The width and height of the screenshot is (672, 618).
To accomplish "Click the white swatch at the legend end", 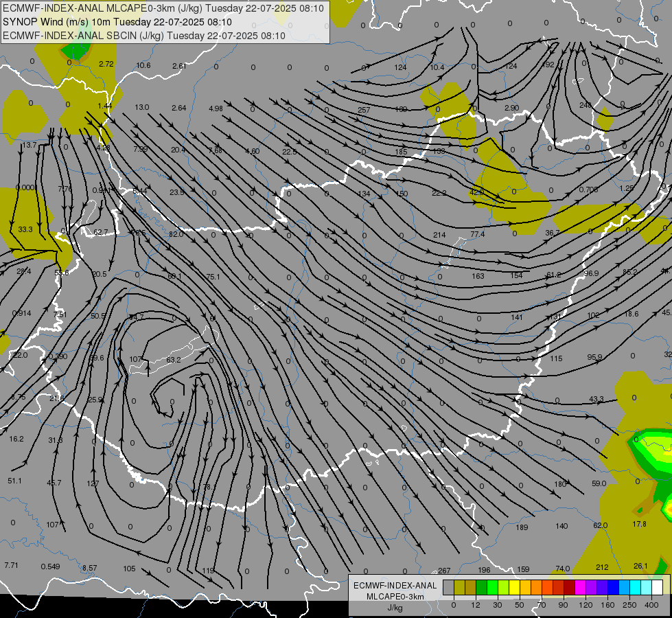I will [658, 587].
